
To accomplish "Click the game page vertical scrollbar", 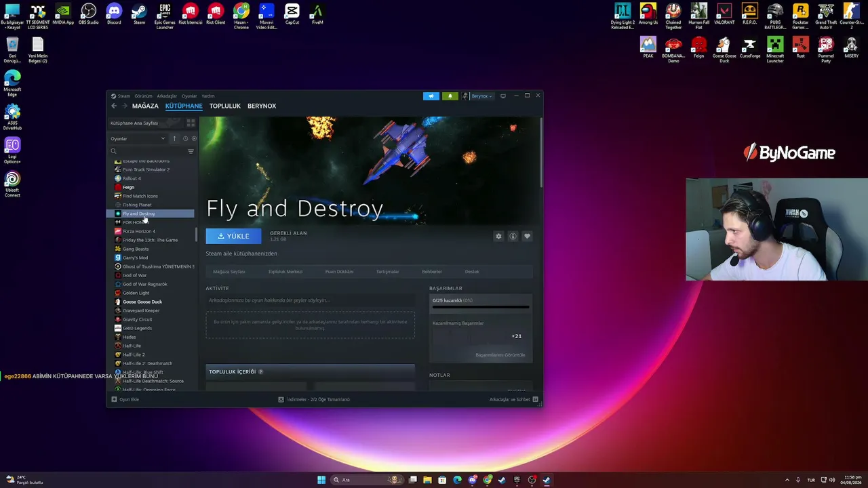I will [x=541, y=152].
